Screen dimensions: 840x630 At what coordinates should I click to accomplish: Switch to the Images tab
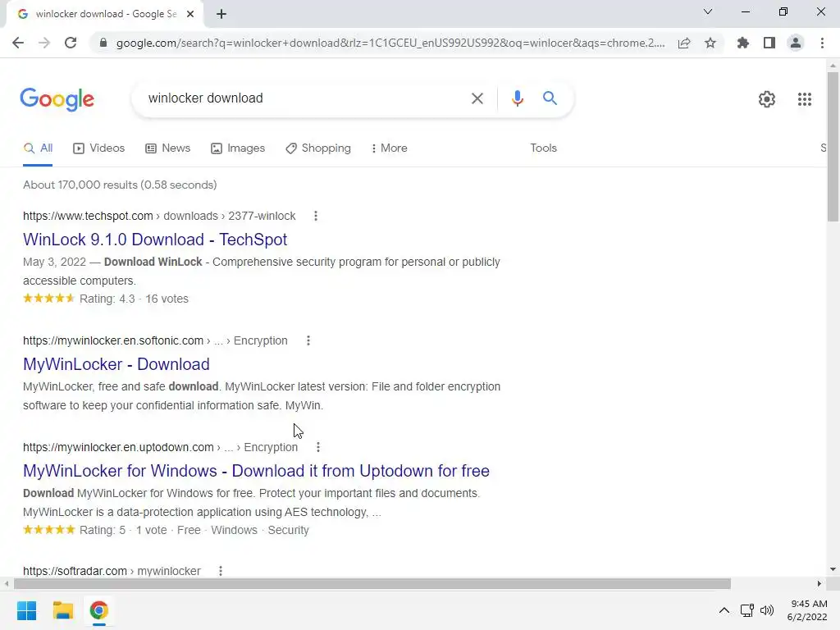click(238, 148)
